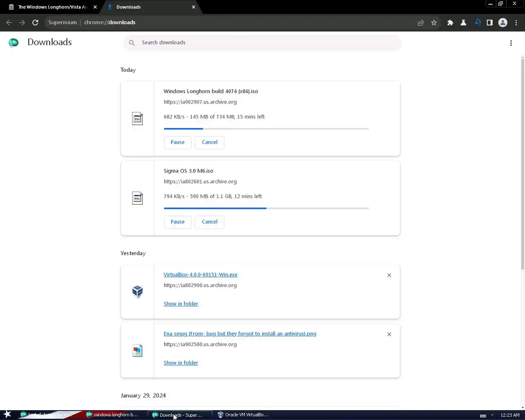Click the Supermium site chip in address bar

[62, 23]
